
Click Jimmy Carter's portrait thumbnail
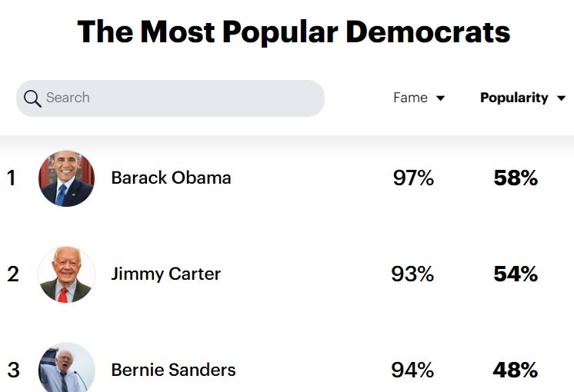point(67,274)
